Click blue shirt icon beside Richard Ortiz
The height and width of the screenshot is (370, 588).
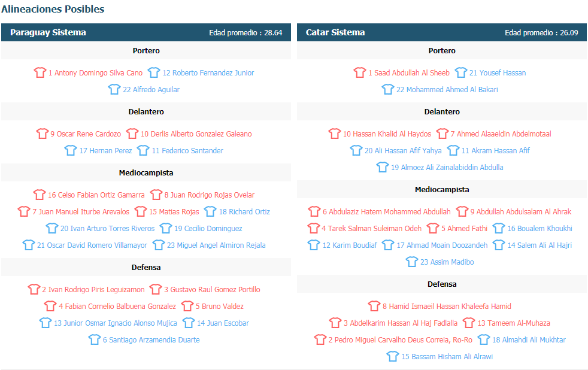(x=210, y=211)
